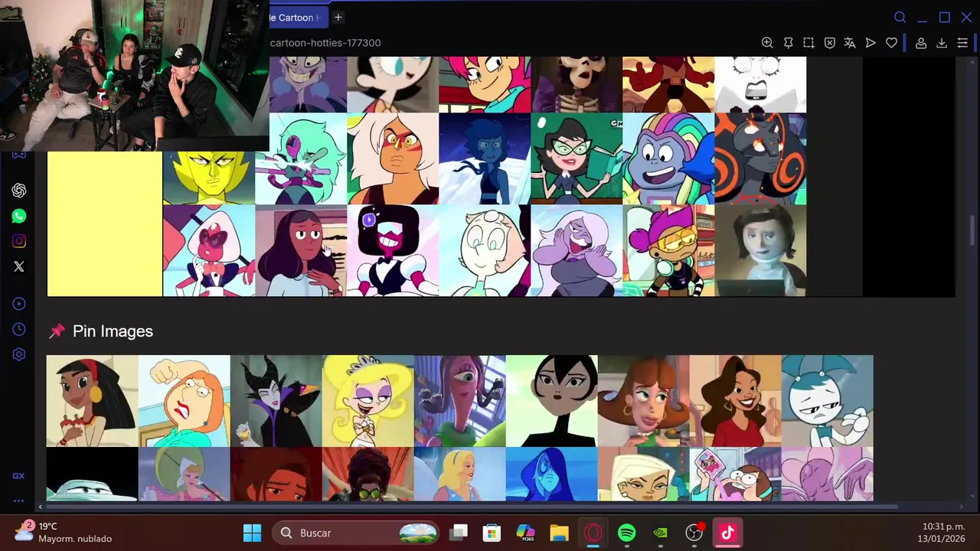Select the Cartoon tier list browser tab

(298, 17)
